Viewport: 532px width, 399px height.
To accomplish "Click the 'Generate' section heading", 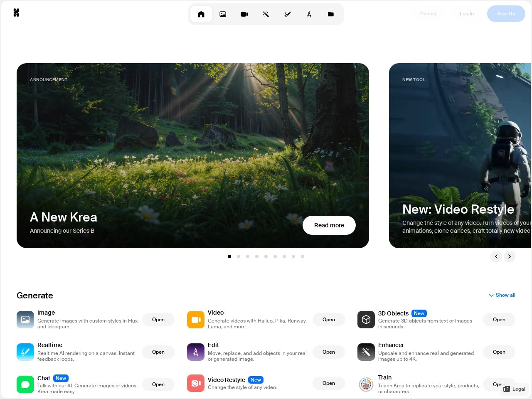I will [x=35, y=296].
